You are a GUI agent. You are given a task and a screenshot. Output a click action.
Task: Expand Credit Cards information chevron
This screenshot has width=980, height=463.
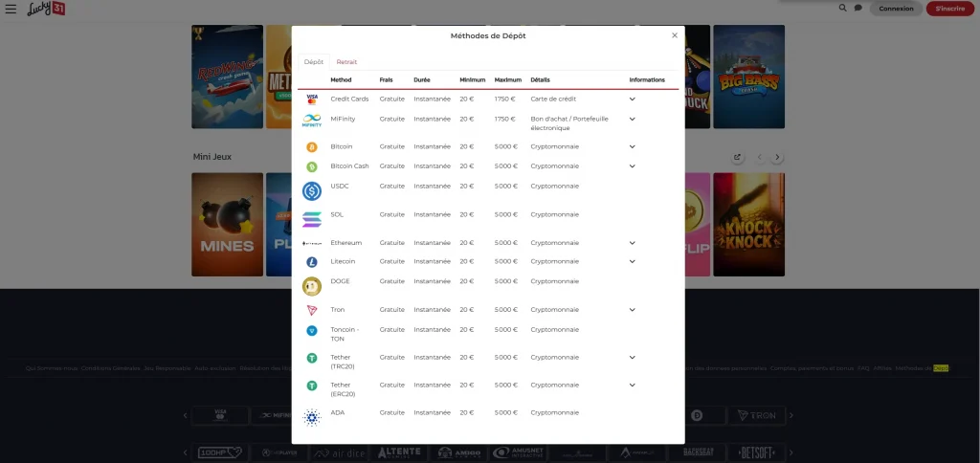pos(632,99)
